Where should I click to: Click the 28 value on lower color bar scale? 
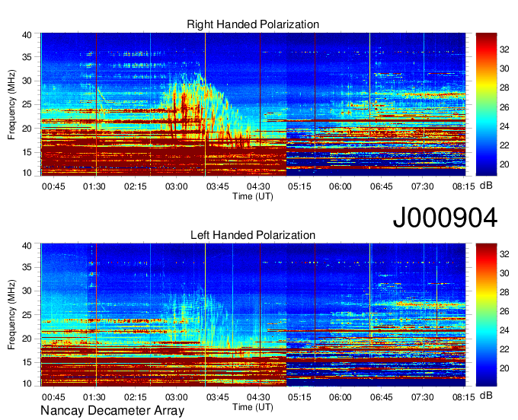coord(504,292)
